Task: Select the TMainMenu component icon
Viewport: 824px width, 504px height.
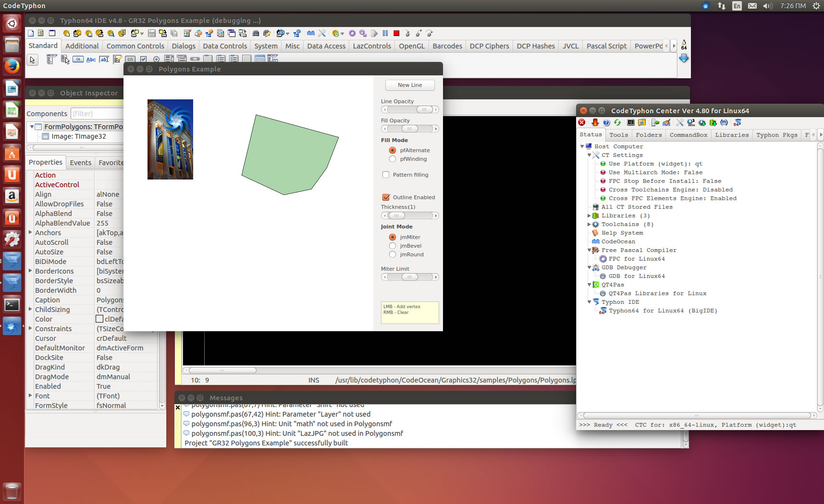Action: coord(51,59)
